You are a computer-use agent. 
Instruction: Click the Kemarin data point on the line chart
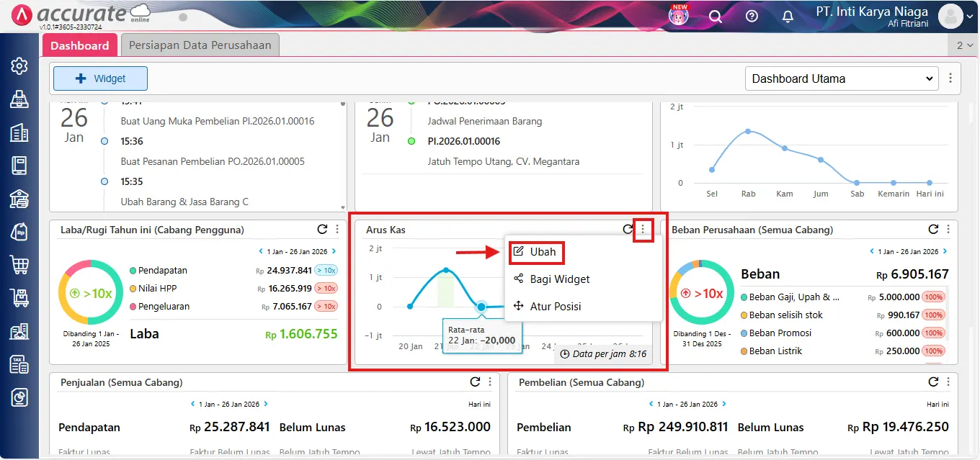coord(892,182)
